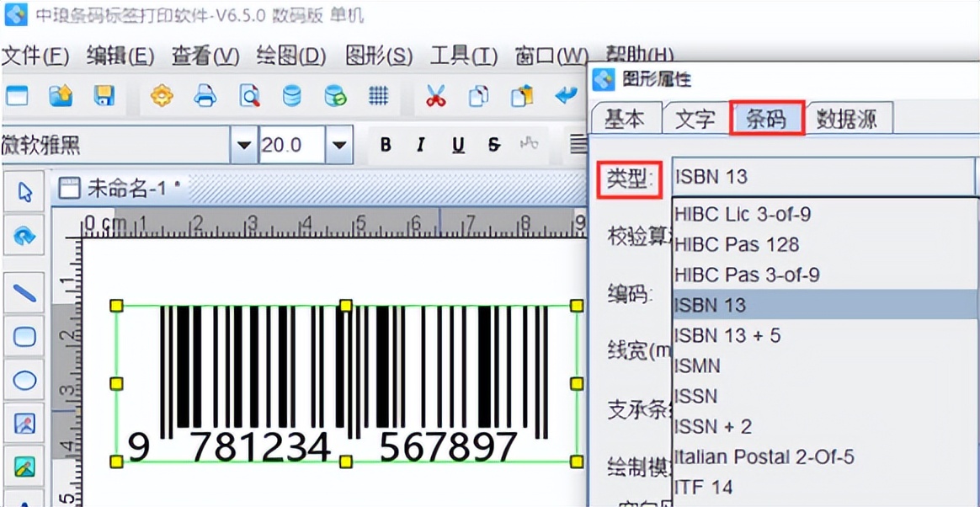This screenshot has height=507, width=980.
Task: Choose the arrow selection tool
Action: (24, 192)
